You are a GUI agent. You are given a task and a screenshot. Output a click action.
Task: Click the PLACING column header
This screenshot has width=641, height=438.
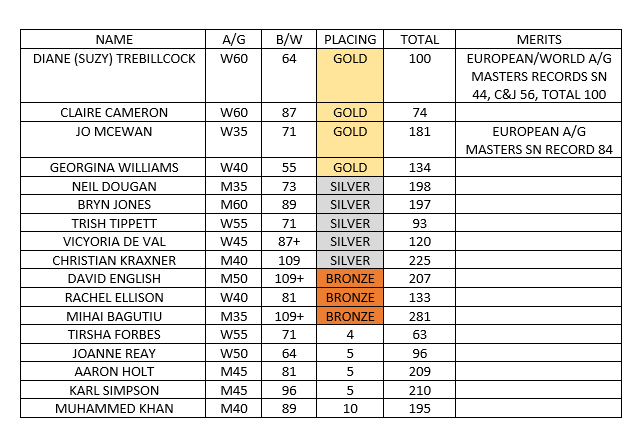(x=350, y=40)
